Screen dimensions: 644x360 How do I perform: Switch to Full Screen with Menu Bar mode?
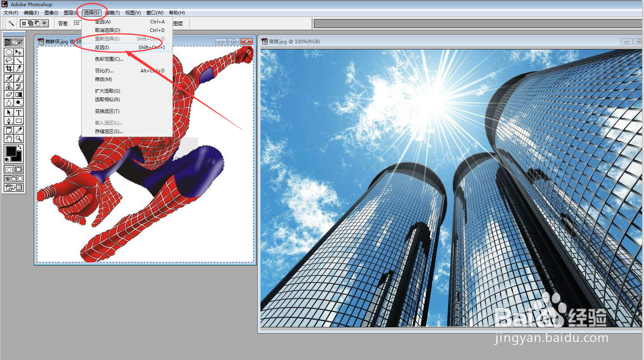[x=14, y=179]
